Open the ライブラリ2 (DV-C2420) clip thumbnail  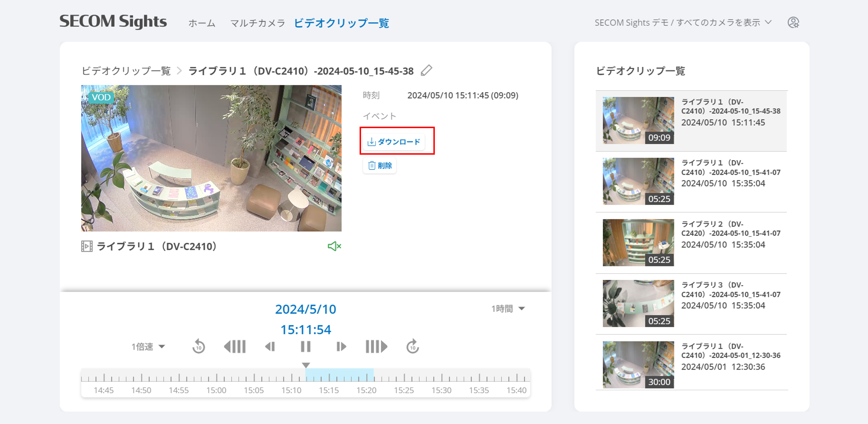point(638,242)
